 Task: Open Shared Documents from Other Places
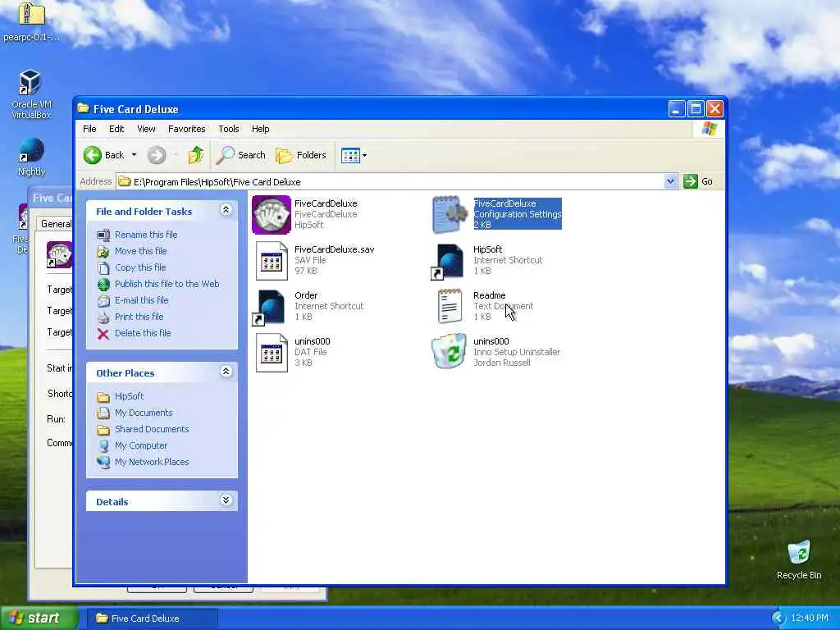point(152,429)
